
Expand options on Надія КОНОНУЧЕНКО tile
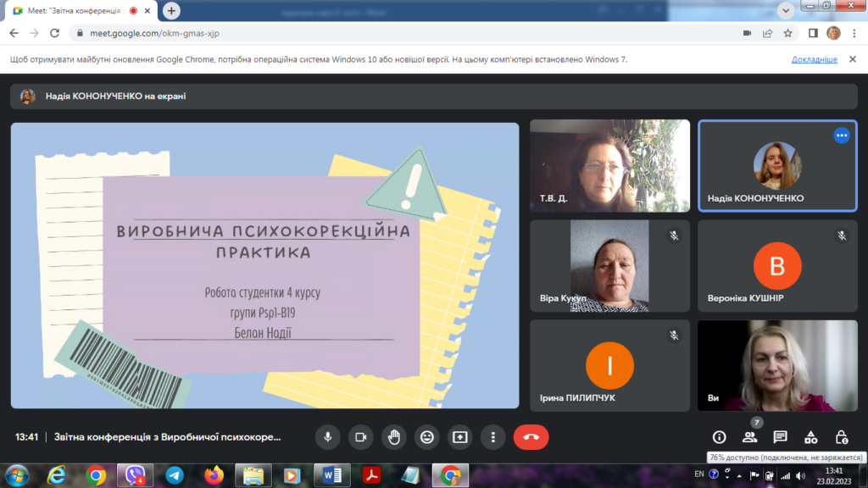click(841, 136)
